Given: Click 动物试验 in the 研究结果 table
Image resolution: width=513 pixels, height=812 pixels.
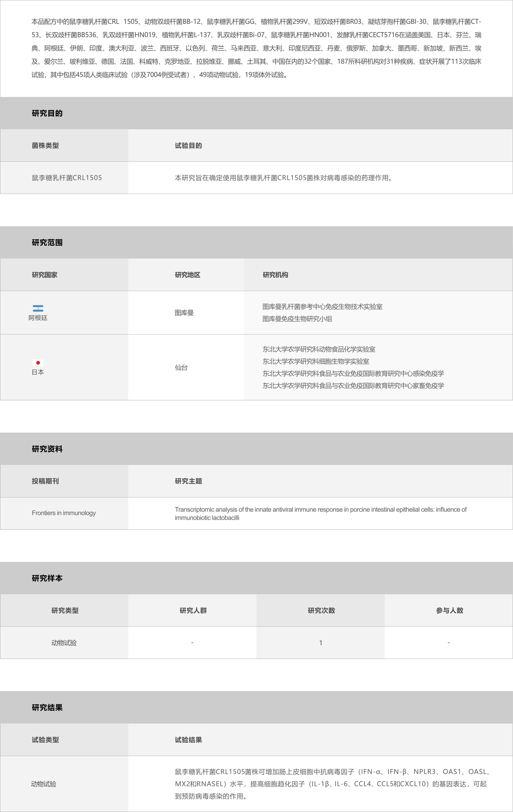Looking at the screenshot, I should tap(43, 784).
